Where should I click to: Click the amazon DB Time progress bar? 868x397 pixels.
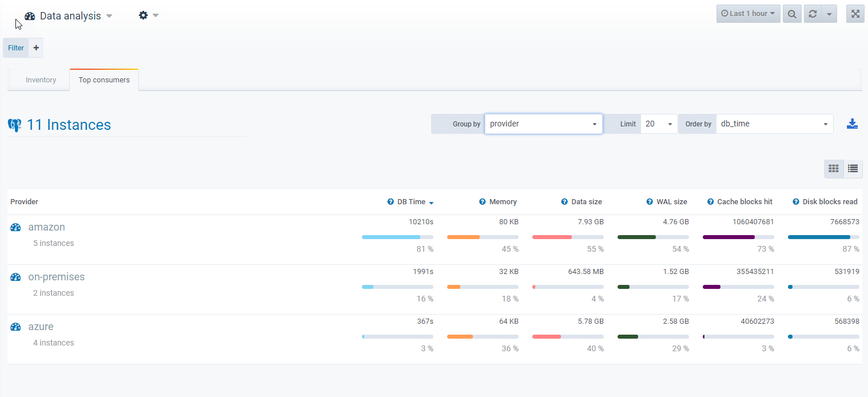pyautogui.click(x=397, y=237)
